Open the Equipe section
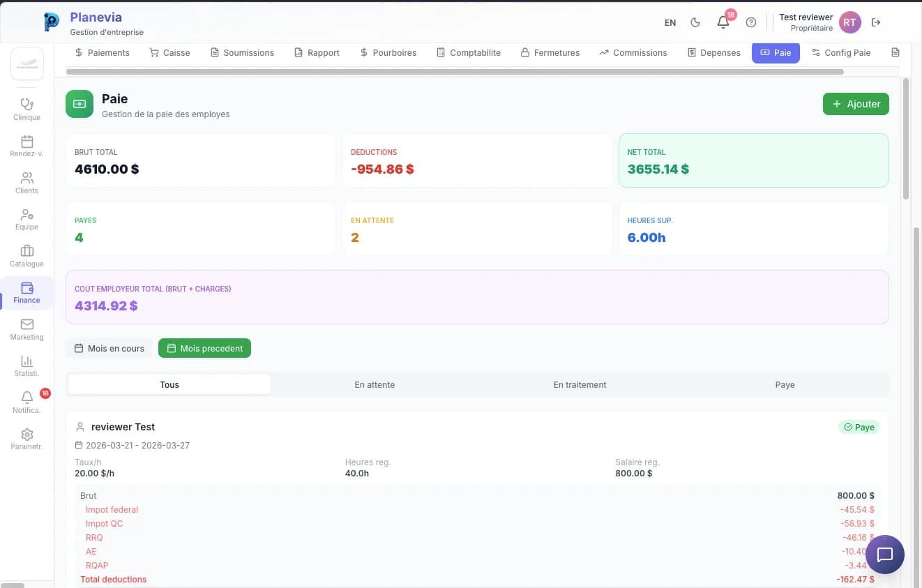The height and width of the screenshot is (588, 922). 27,220
